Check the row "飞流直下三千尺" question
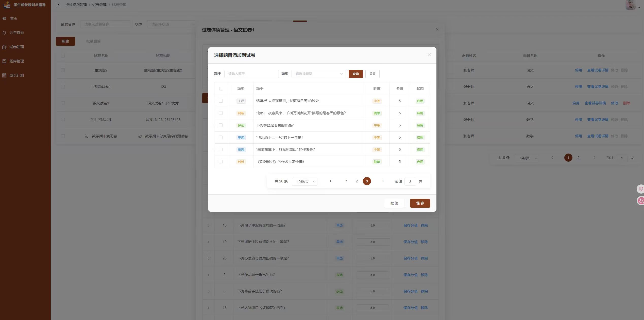Screen dimensions: 644x320 point(221,137)
